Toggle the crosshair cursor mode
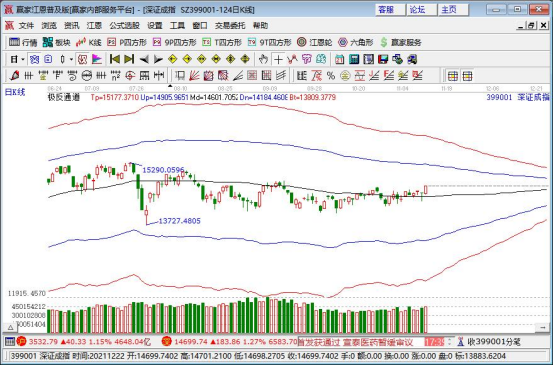Screen dimensions: 553x365 tap(278, 59)
